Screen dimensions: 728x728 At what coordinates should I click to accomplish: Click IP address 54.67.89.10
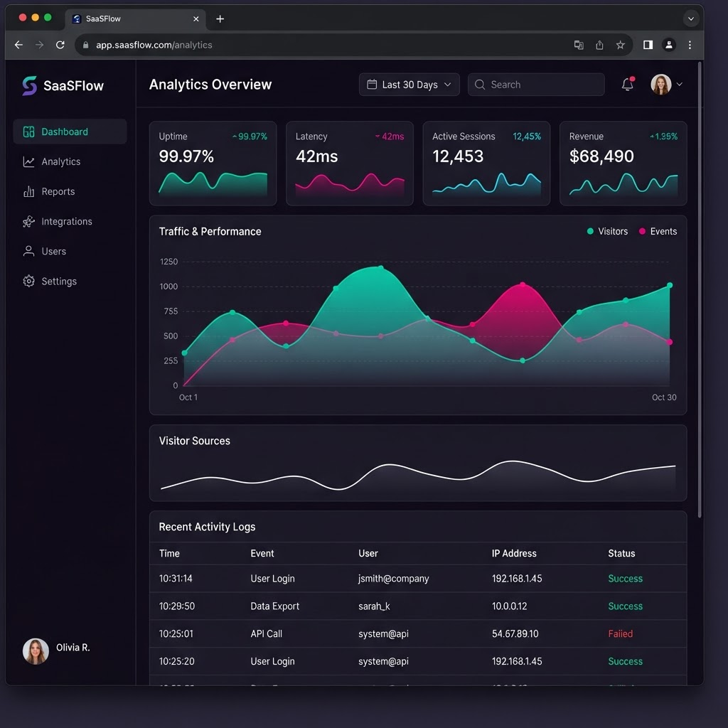[x=515, y=633]
